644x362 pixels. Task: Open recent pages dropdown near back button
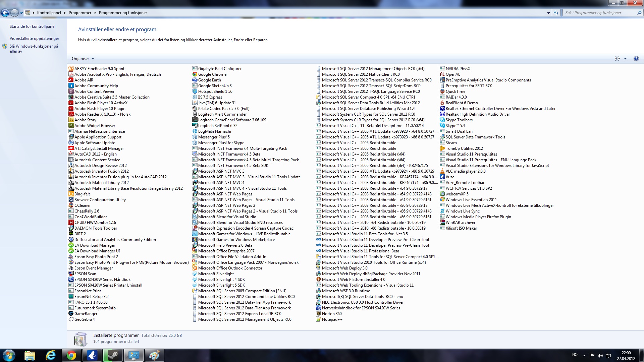coord(21,13)
